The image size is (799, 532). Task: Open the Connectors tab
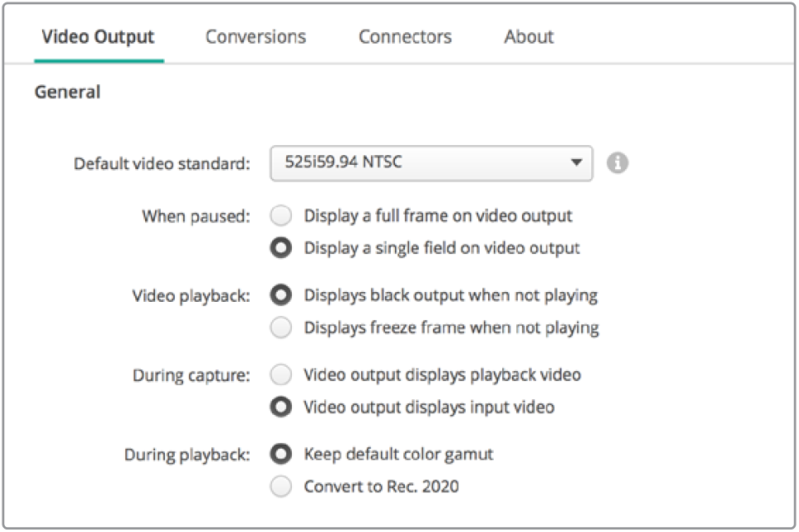405,37
